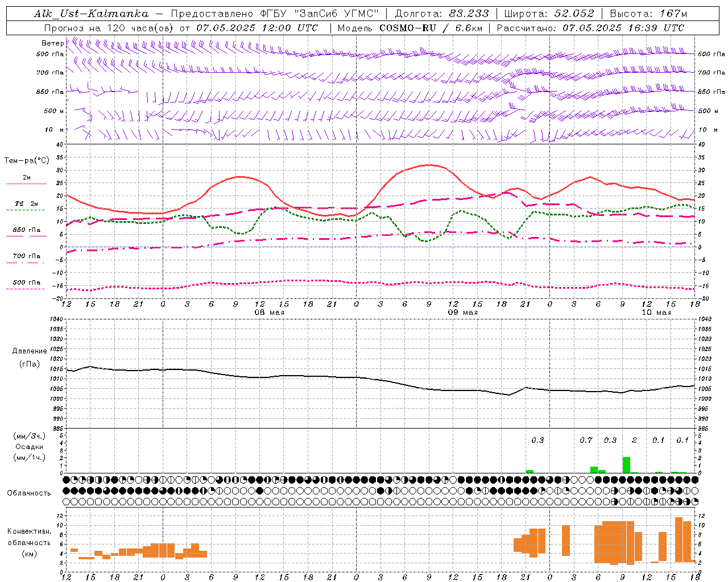Click the model label COSMO-RU / 6.6км

pos(431,28)
